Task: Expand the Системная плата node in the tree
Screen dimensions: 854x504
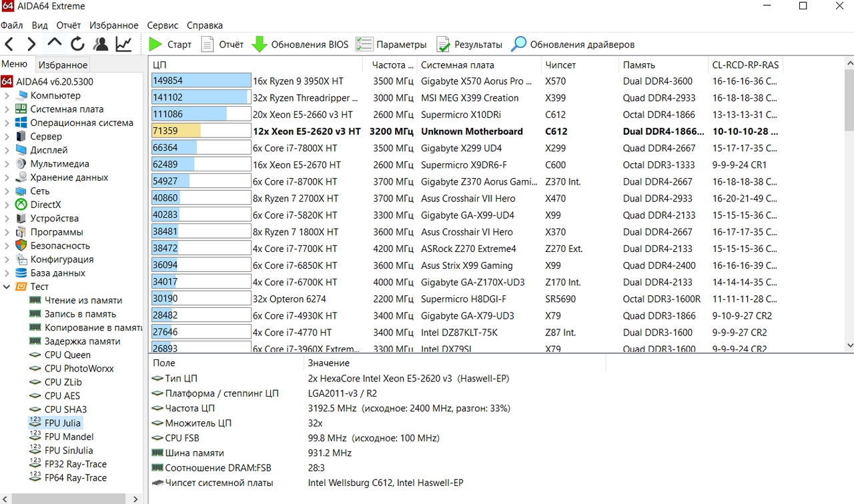Action: click(x=7, y=109)
